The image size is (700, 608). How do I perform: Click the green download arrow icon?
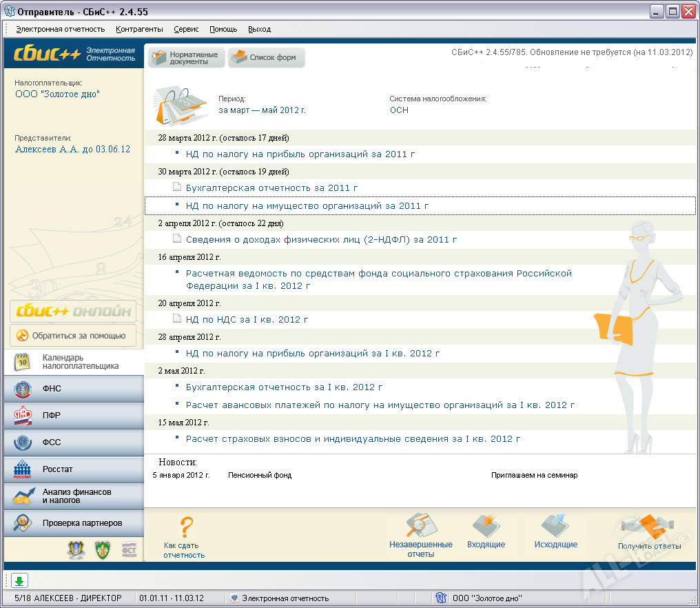(x=20, y=580)
